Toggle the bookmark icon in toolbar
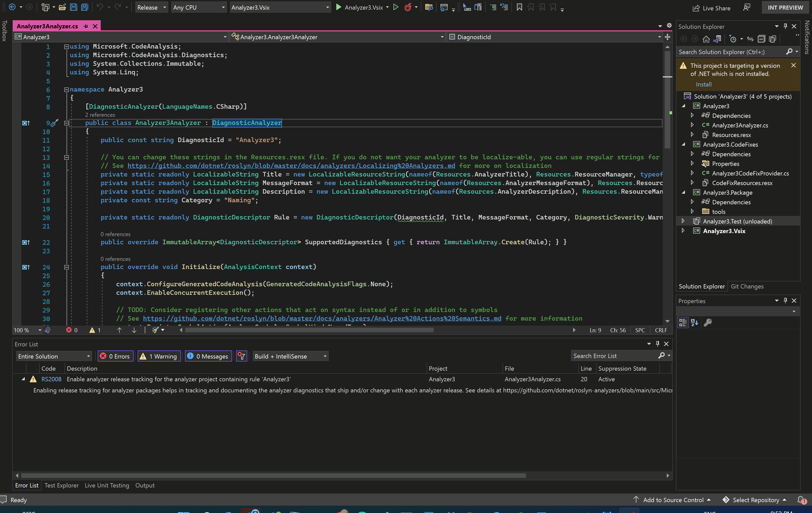The image size is (812, 513). point(519,7)
